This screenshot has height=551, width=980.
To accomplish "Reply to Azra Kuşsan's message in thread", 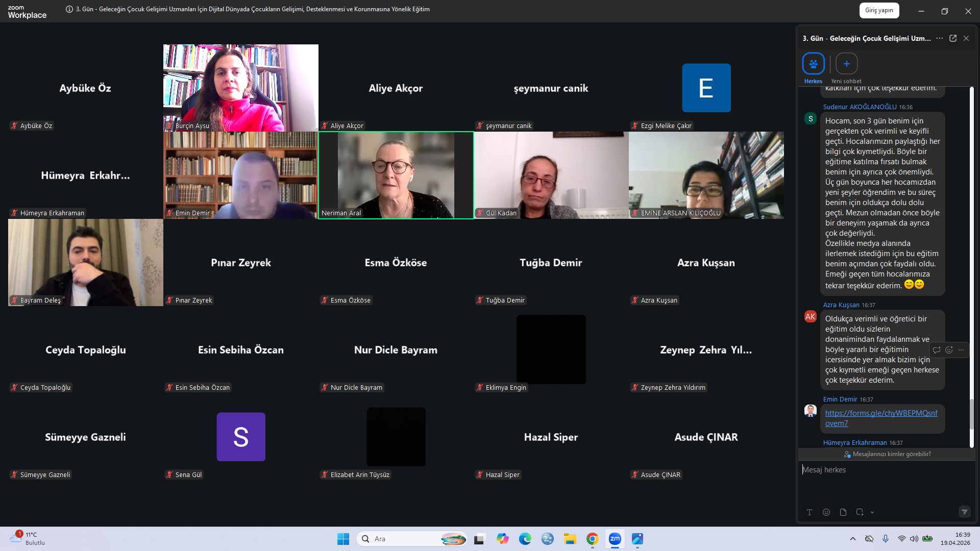I will [937, 350].
